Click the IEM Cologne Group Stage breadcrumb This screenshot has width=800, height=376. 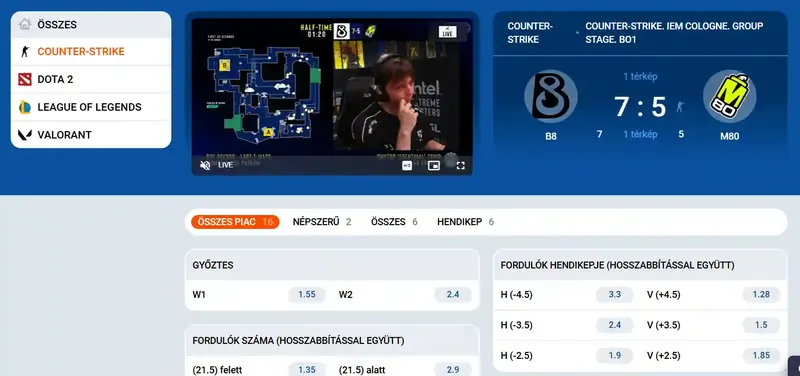click(x=674, y=33)
